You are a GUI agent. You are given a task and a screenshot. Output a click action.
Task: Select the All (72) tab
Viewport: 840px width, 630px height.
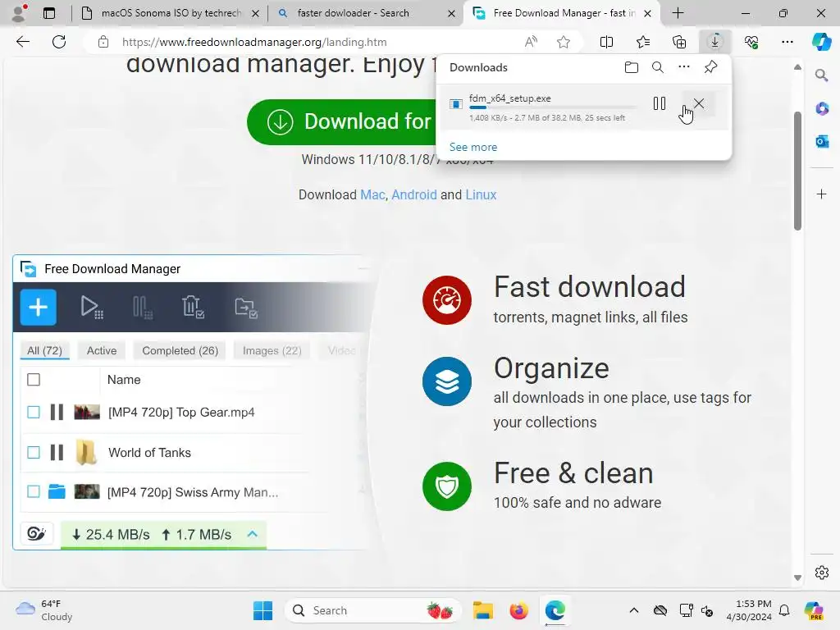[45, 350]
